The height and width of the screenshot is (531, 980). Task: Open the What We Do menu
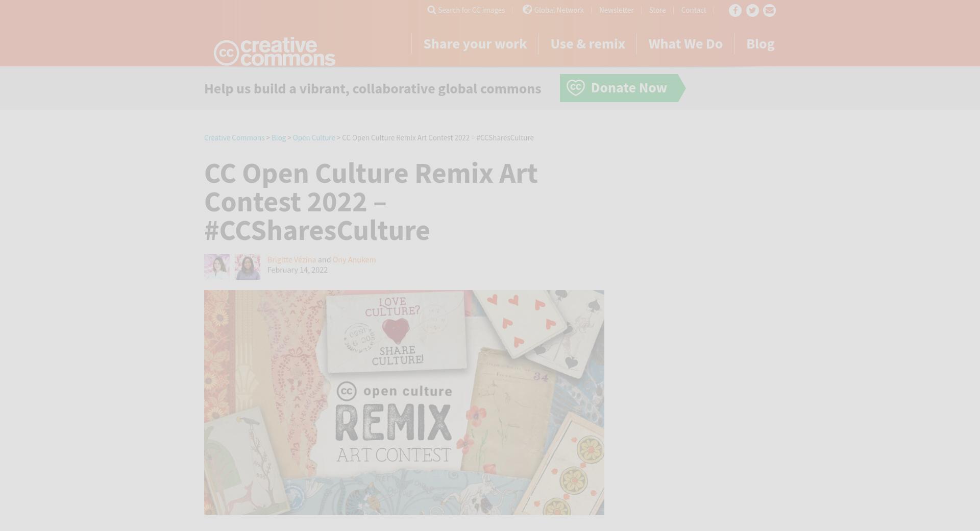coord(685,44)
